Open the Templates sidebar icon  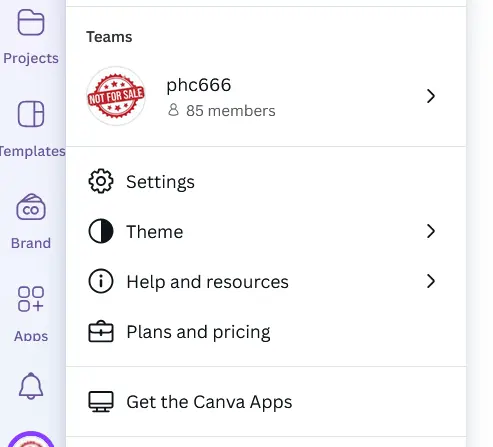click(x=31, y=114)
